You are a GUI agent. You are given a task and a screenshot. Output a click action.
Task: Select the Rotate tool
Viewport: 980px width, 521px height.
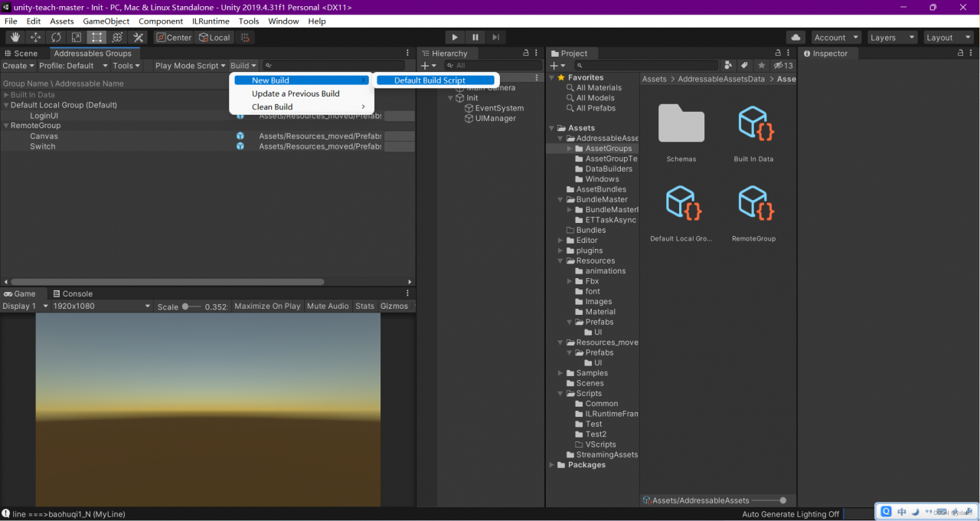56,38
